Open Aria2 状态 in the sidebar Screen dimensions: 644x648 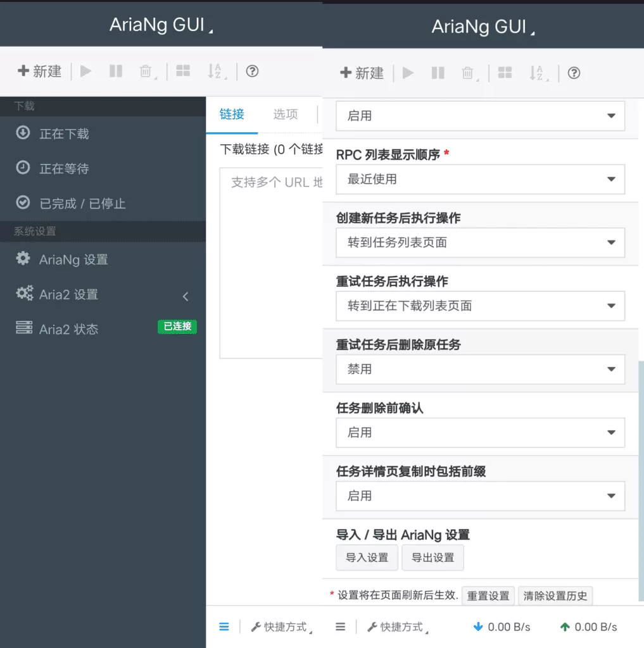pos(103,329)
